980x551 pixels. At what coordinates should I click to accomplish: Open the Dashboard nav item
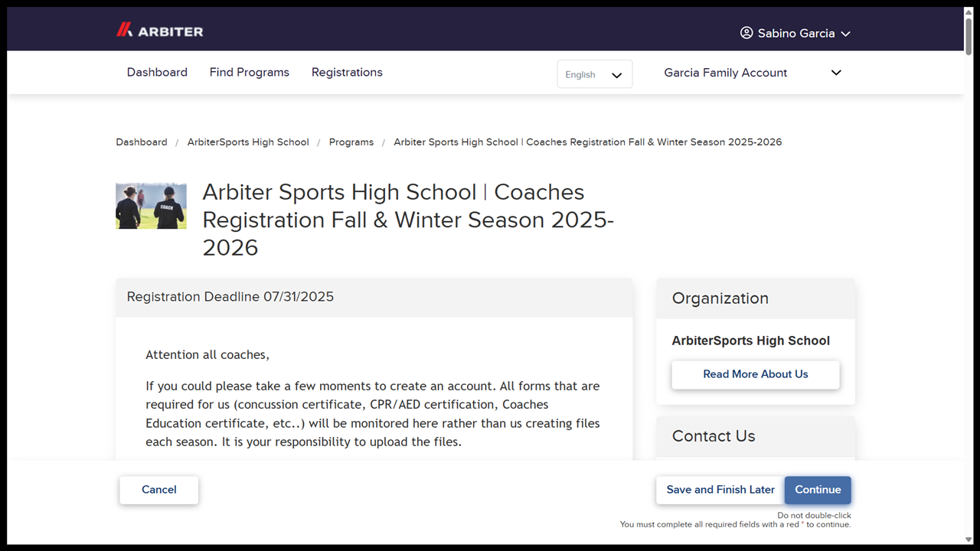pos(157,72)
